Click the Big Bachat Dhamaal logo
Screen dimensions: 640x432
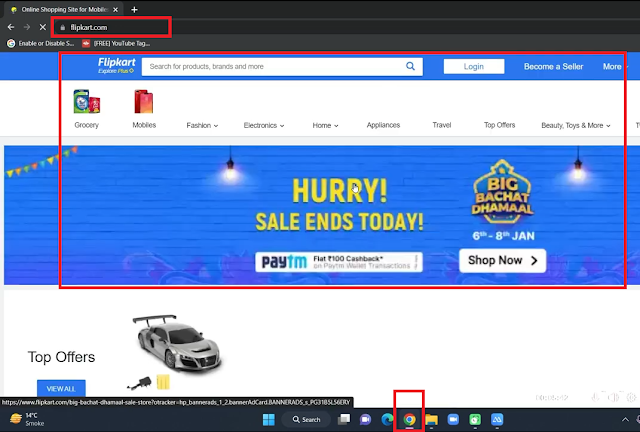pyautogui.click(x=503, y=192)
